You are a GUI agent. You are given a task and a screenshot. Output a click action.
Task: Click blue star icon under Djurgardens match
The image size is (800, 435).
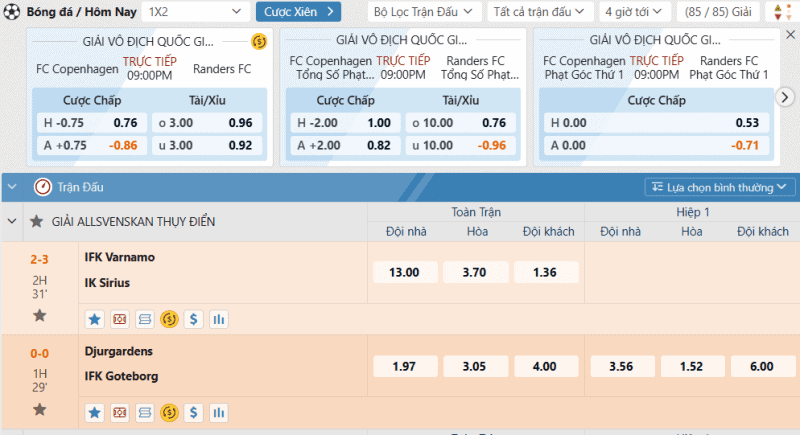[x=95, y=411]
